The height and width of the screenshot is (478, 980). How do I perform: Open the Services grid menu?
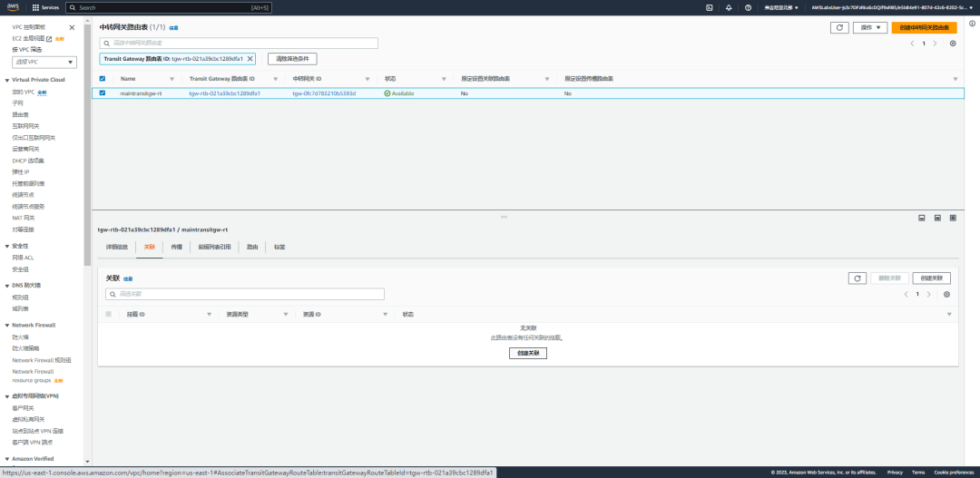[45, 7]
